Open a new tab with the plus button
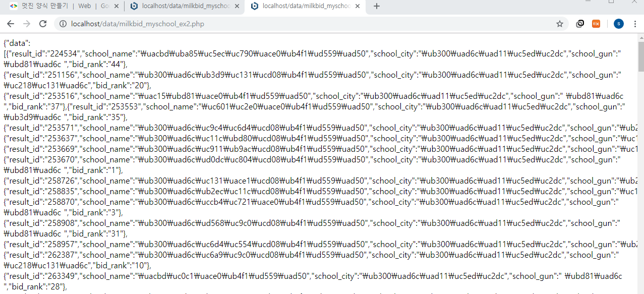The height and width of the screenshot is (294, 644). (x=376, y=6)
